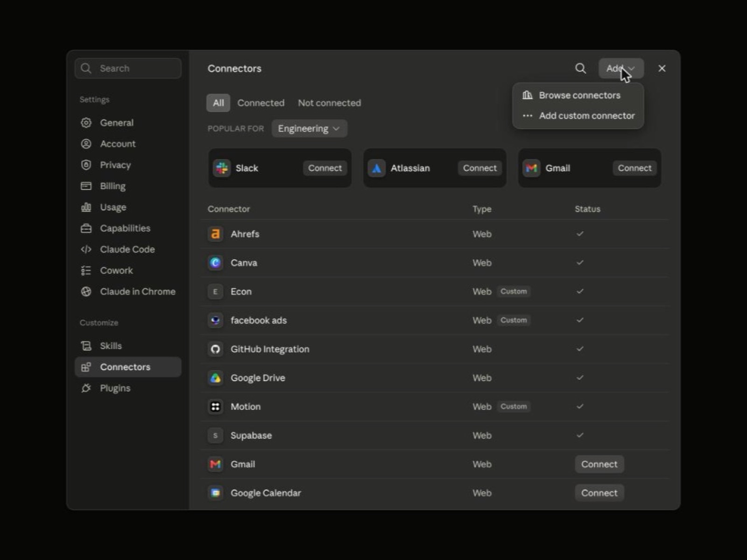The height and width of the screenshot is (560, 747).
Task: Click Connect button in Gmail list row
Action: click(599, 464)
